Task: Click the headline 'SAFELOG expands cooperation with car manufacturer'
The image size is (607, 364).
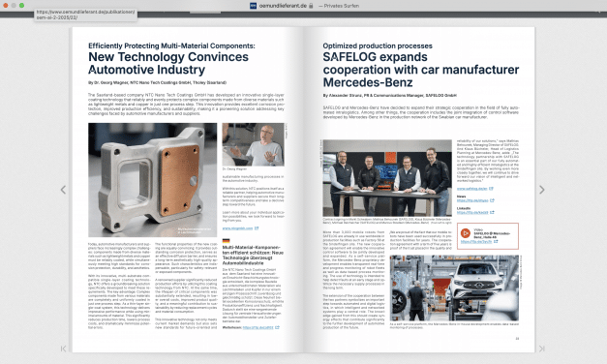Action: [x=421, y=70]
